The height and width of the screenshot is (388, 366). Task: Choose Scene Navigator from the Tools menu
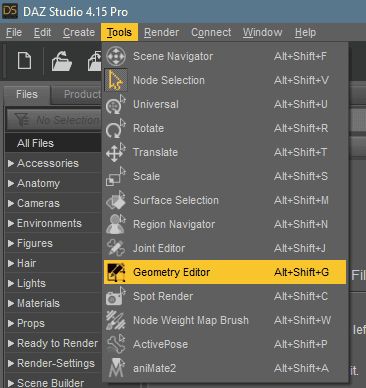pos(225,56)
